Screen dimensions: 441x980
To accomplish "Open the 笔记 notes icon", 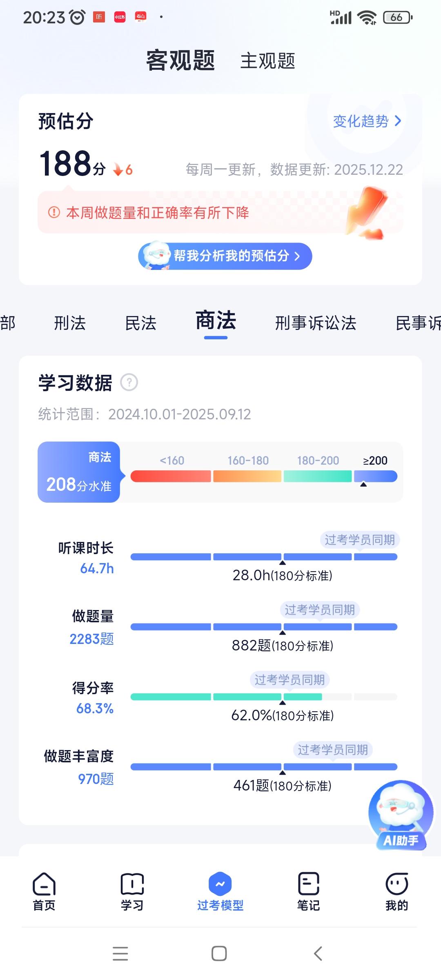I will 309,884.
